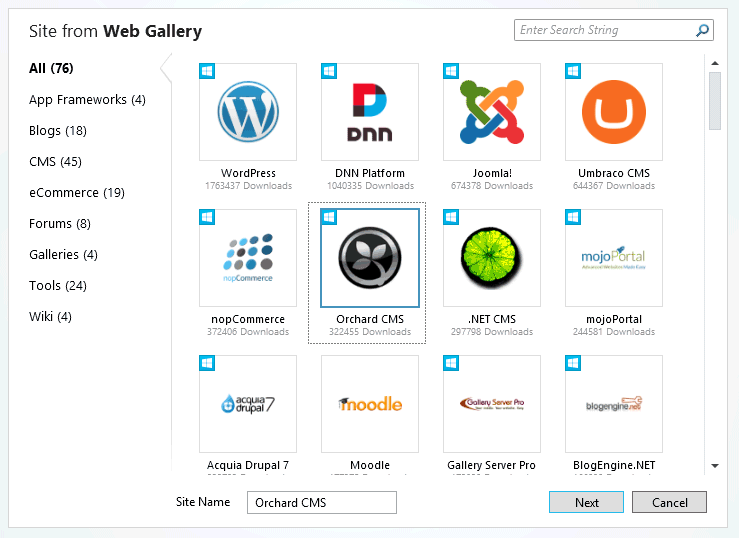The width and height of the screenshot is (739, 538).
Task: Click the Acquia Drupal 7 name label
Action: (248, 465)
